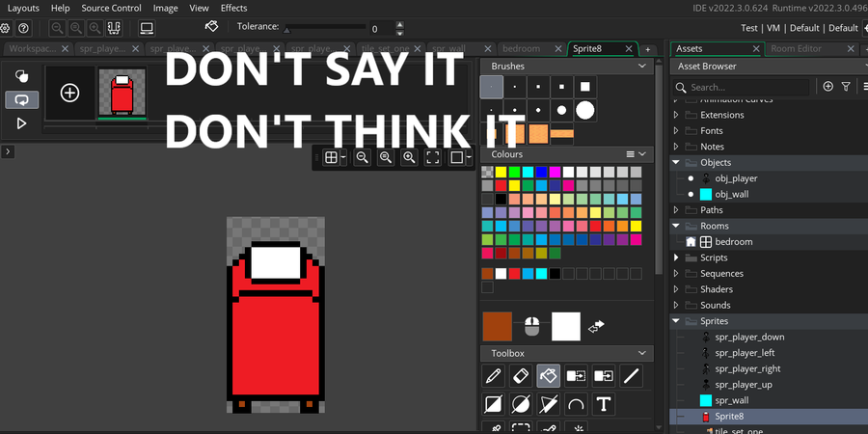Expand the Fonts folder

pyautogui.click(x=676, y=130)
